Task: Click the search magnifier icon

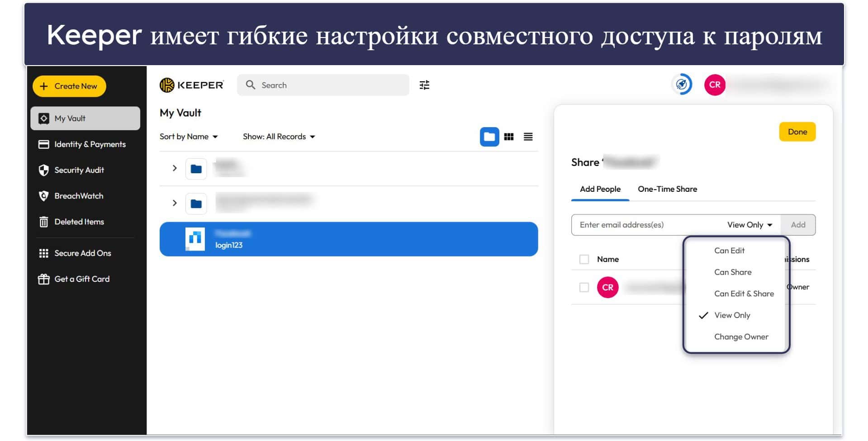Action: tap(251, 85)
